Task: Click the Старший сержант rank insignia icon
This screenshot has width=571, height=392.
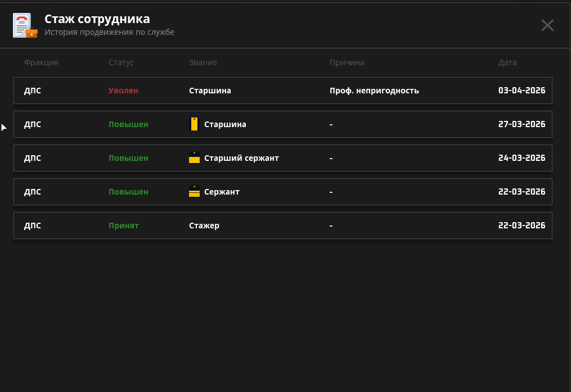Action: [194, 158]
